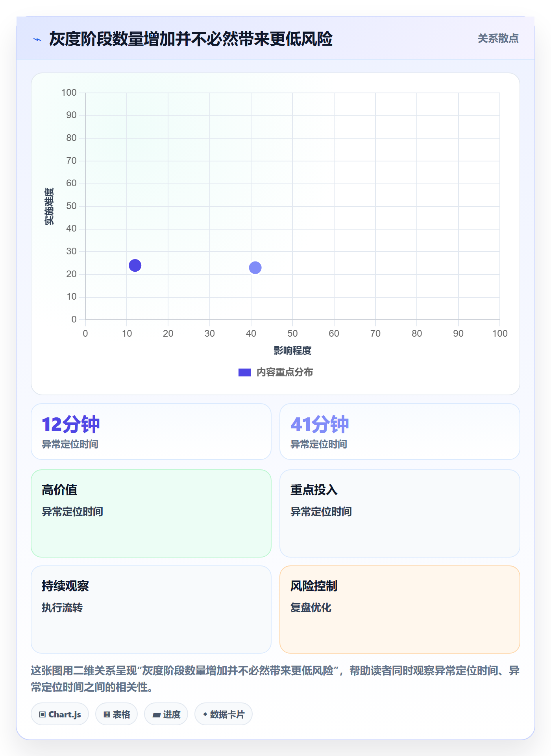This screenshot has height=756, width=551.
Task: Click the 实施难度 y-axis title
Action: [49, 206]
